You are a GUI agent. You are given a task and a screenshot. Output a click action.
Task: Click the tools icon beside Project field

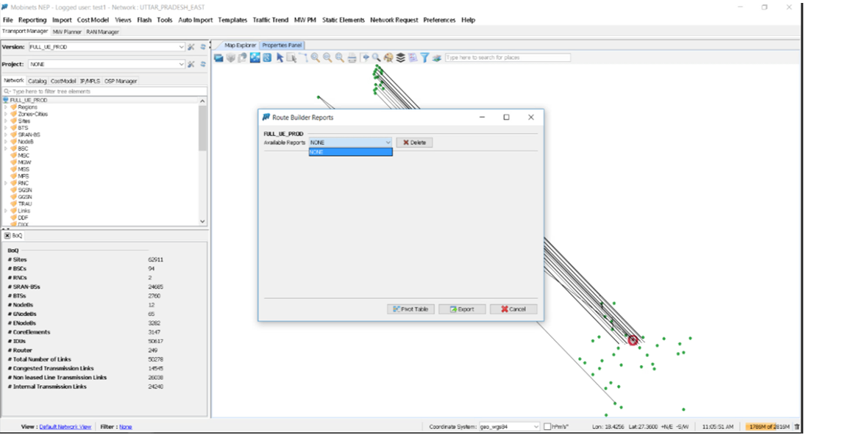click(191, 65)
